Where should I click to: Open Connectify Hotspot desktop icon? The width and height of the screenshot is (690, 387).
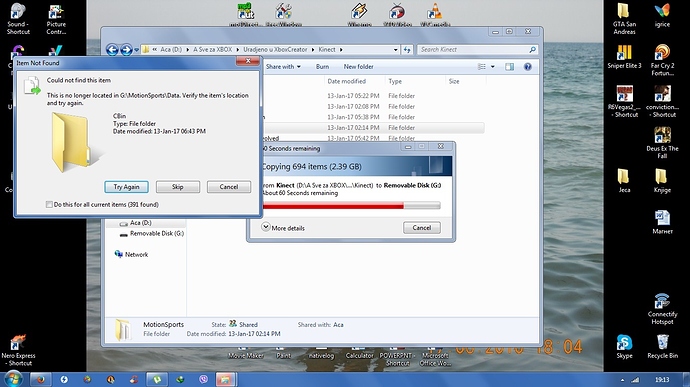[662, 309]
